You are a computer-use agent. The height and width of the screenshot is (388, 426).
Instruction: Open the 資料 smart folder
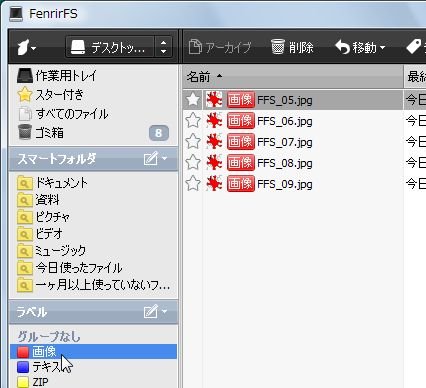pos(93,200)
